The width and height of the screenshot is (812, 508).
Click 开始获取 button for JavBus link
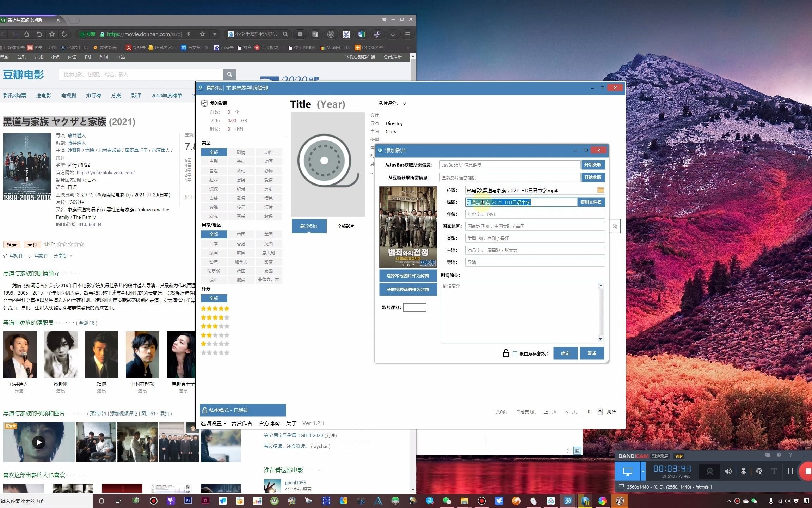(592, 165)
